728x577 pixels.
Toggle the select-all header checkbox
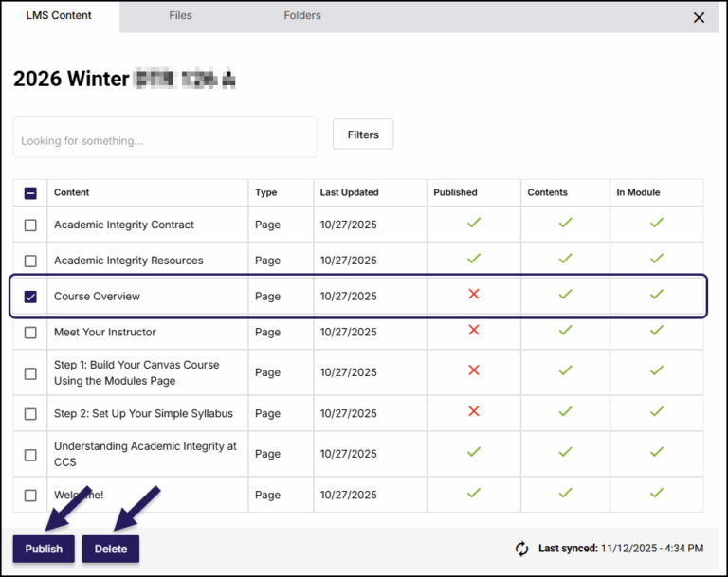[30, 193]
